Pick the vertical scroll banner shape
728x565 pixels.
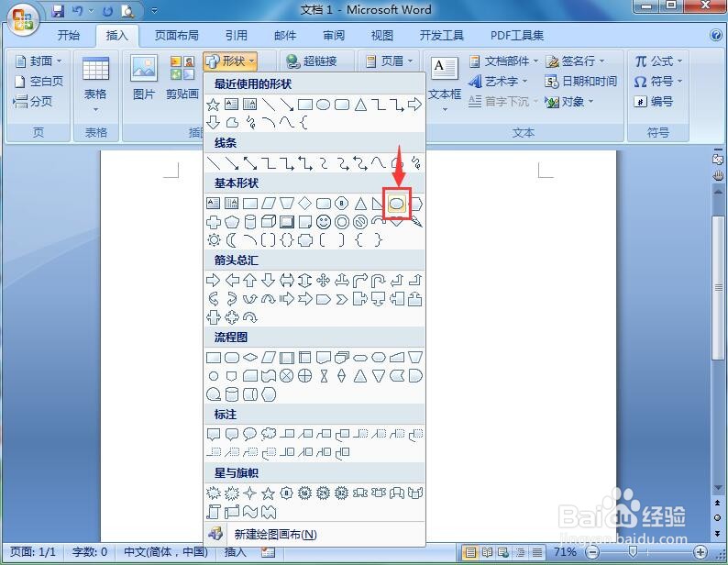coord(214,512)
